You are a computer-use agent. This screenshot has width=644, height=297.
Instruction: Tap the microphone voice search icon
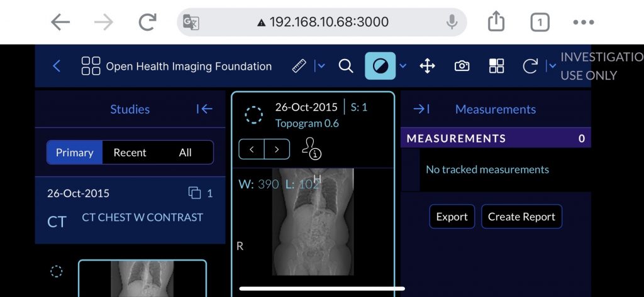tap(452, 22)
